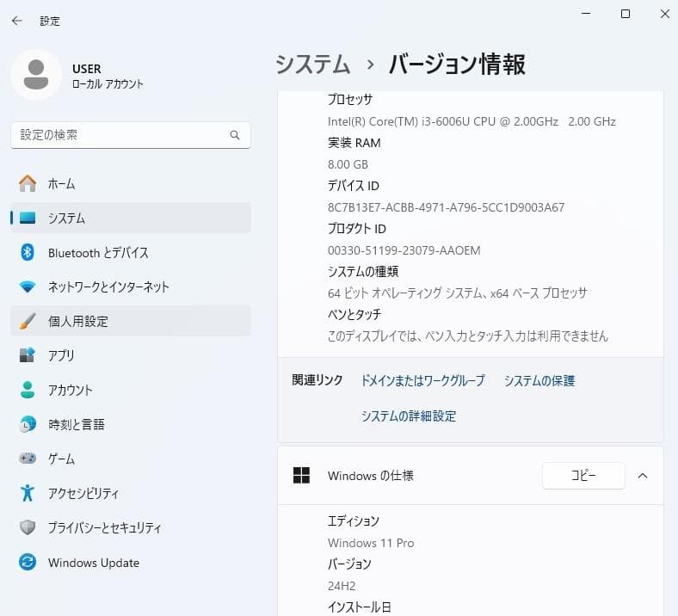The height and width of the screenshot is (616, 678).
Task: Maximize the 設定 window
Action: (626, 14)
